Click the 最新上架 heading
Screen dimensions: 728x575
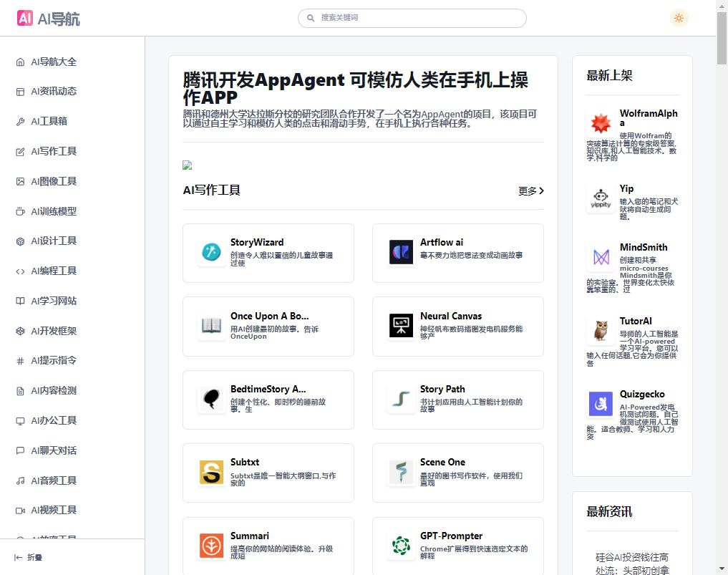(609, 76)
